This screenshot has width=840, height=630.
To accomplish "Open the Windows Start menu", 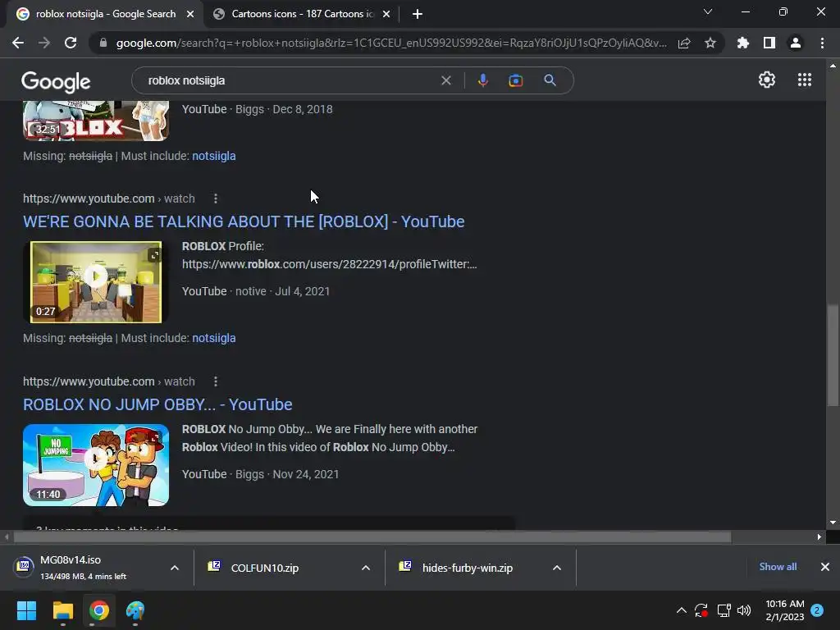I will coord(26,610).
